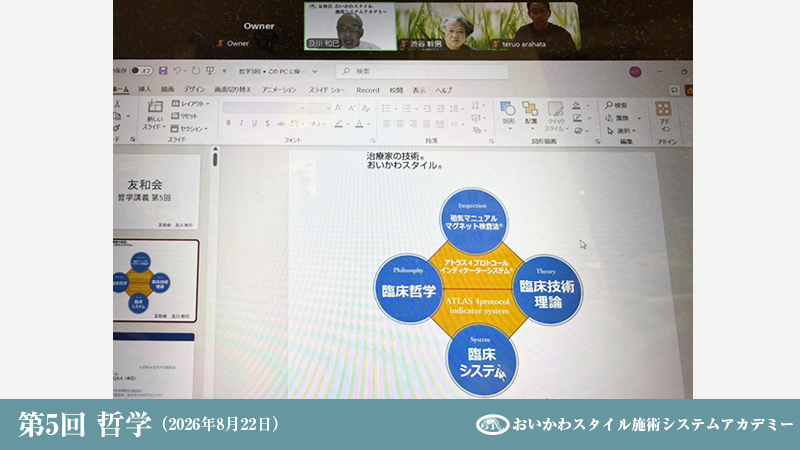
Task: Click the text direction icon
Action: pos(476,105)
